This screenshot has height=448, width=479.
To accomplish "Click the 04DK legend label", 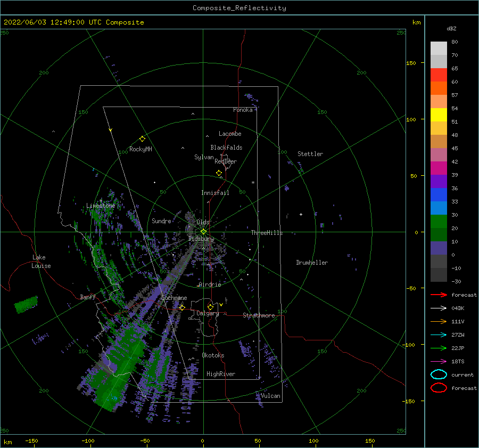I will 458,308.
